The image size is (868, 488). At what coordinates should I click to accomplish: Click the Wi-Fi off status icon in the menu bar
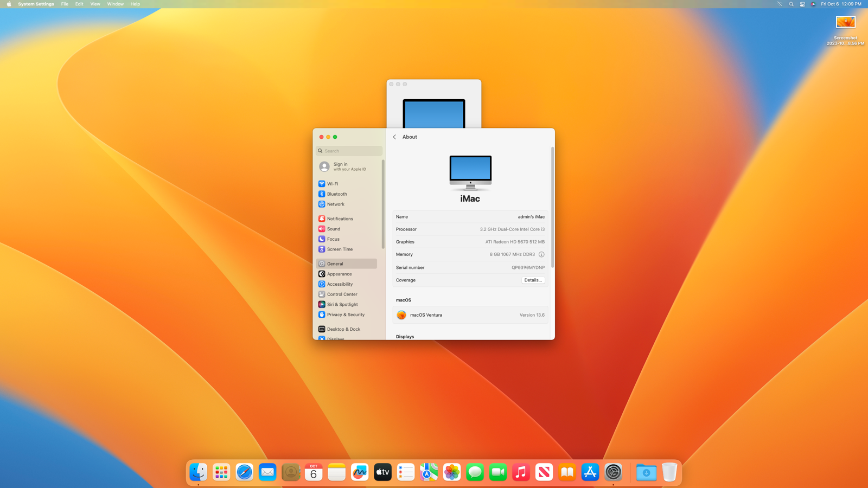point(780,4)
